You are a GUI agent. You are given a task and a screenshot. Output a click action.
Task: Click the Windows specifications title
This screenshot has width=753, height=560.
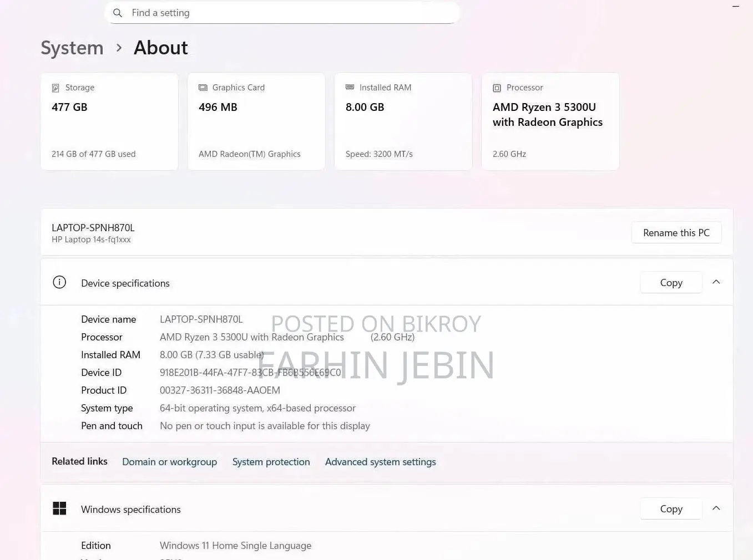[x=131, y=510]
